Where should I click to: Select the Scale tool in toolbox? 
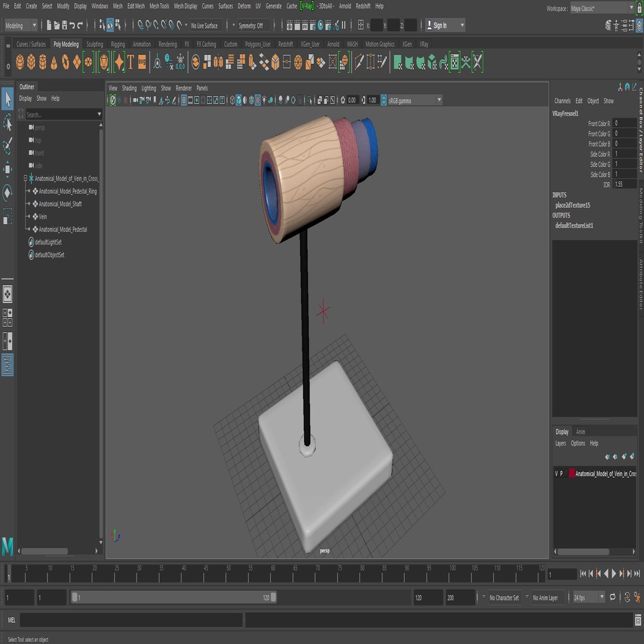tap(7, 216)
